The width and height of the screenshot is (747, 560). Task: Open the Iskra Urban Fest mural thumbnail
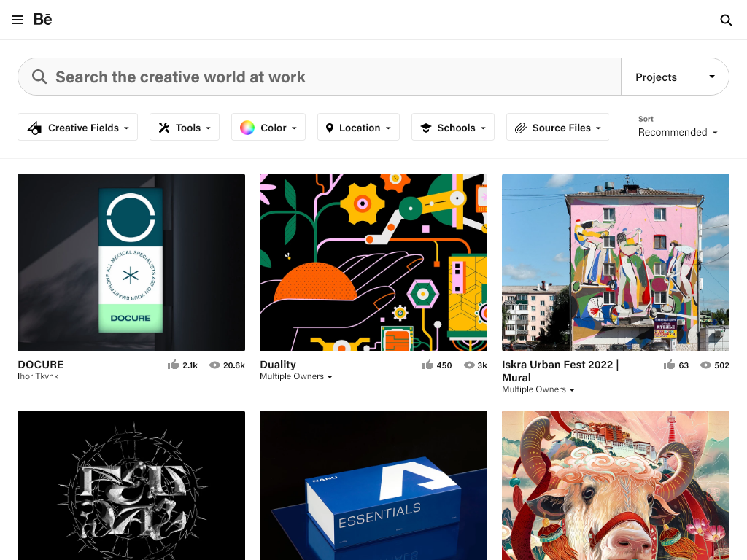616,262
